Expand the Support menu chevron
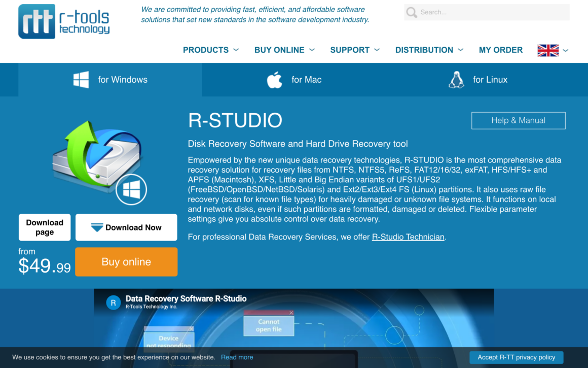Screen dimensions: 588x368 (377, 50)
